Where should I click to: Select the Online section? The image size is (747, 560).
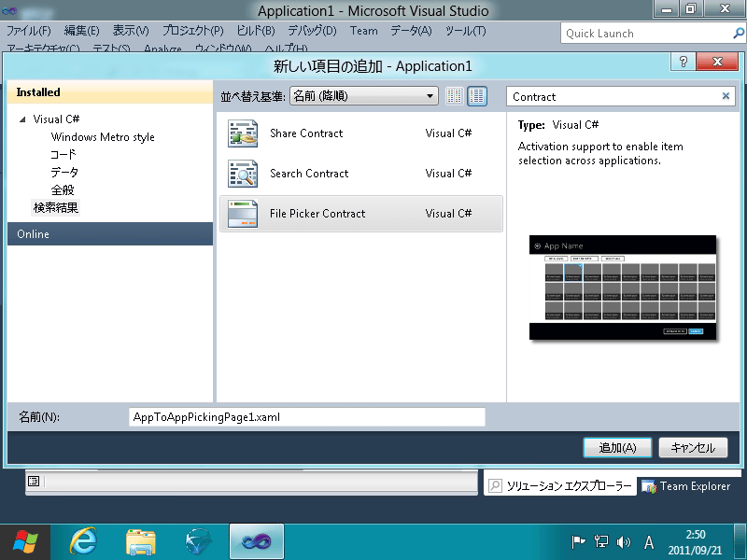pos(110,234)
